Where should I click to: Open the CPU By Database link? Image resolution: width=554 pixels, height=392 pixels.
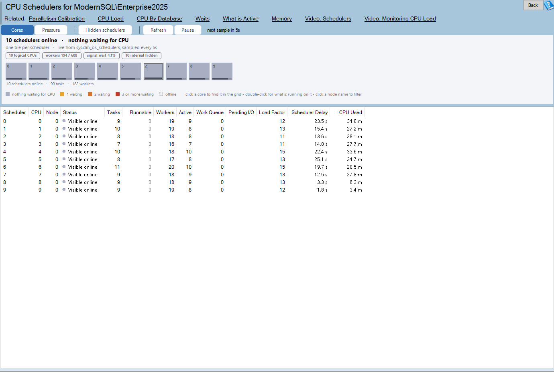(x=159, y=18)
